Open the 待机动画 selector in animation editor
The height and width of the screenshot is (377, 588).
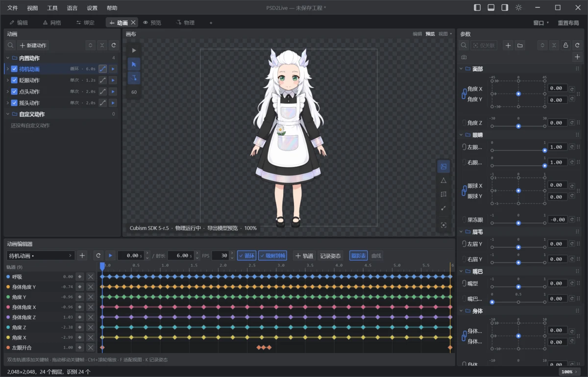(41, 255)
